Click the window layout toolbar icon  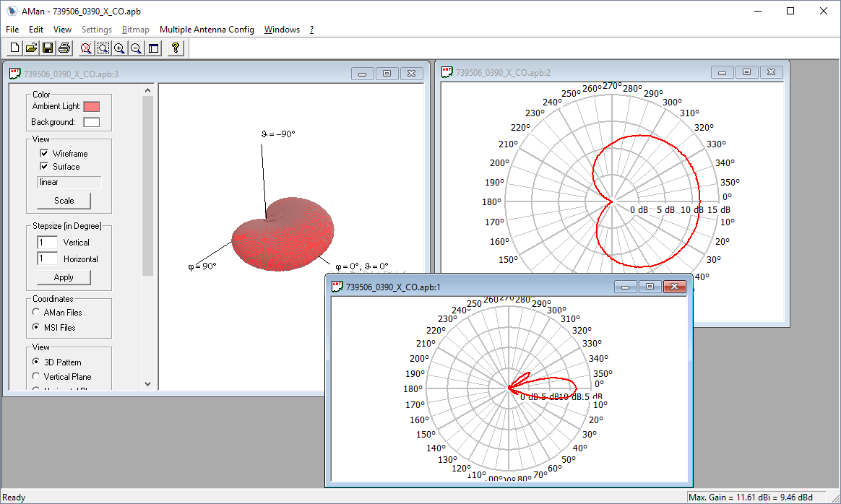153,48
